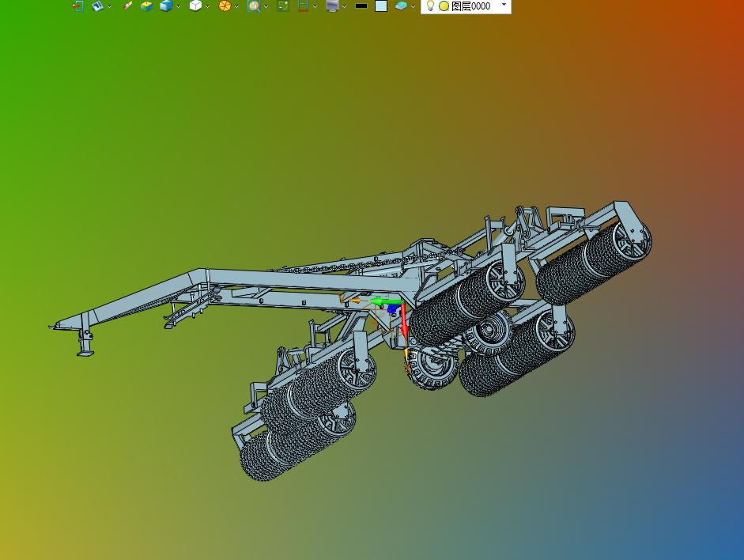
Task: Click the red axis arrow of triad
Action: (x=404, y=320)
